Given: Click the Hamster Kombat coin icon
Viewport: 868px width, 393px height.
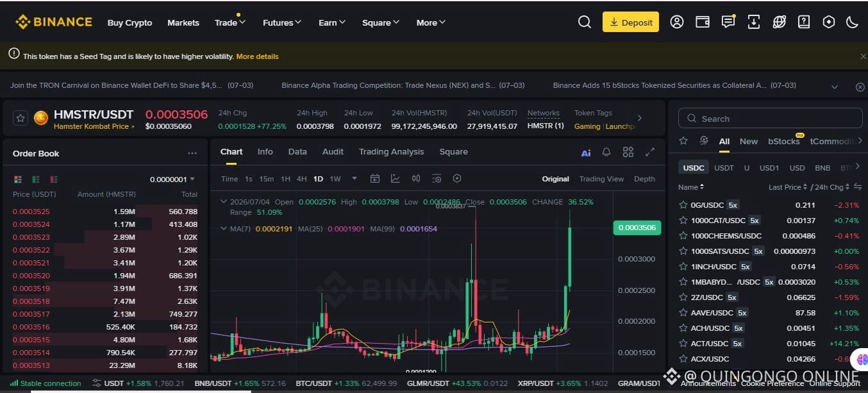Looking at the screenshot, I should (41, 118).
